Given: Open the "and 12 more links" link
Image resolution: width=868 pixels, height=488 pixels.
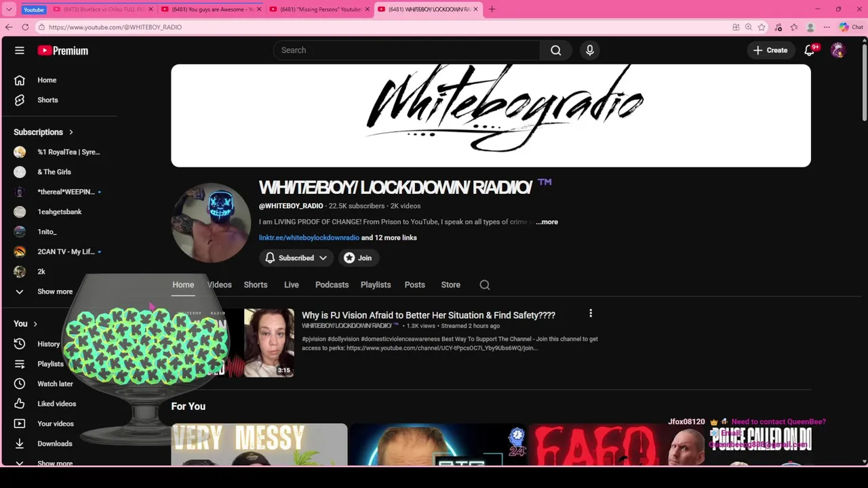Looking at the screenshot, I should click(x=389, y=238).
